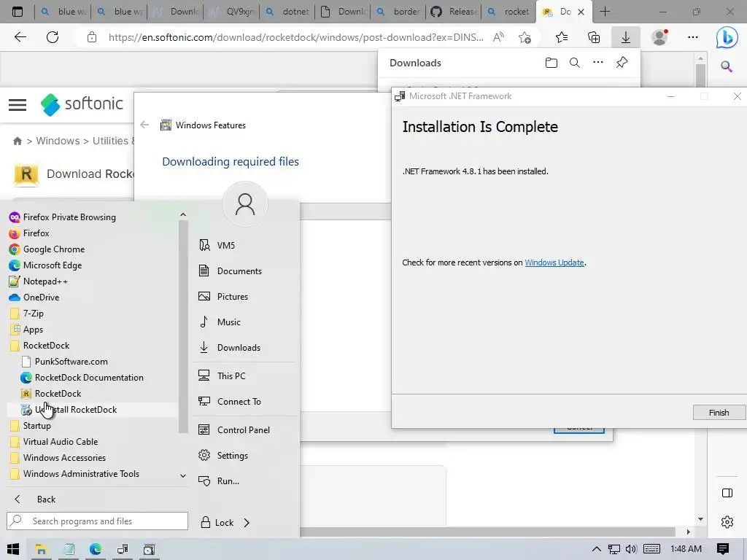
Task: Open Downloads folder icon in Edge panel
Action: coord(551,63)
